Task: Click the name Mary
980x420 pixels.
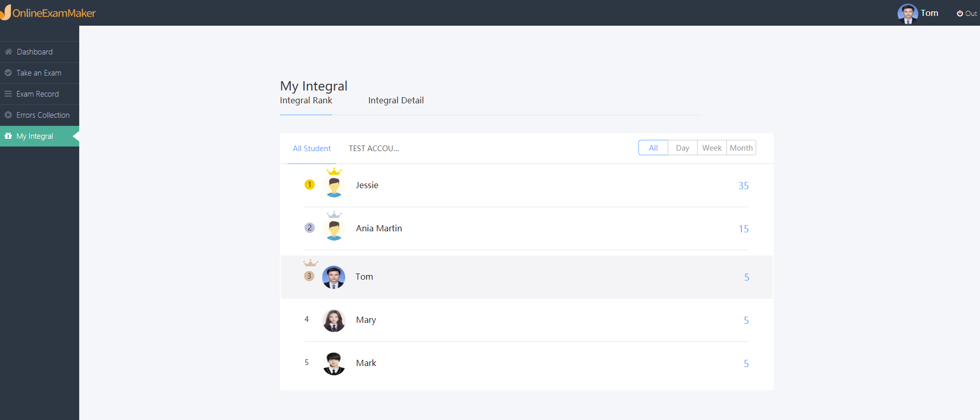Action: [366, 320]
